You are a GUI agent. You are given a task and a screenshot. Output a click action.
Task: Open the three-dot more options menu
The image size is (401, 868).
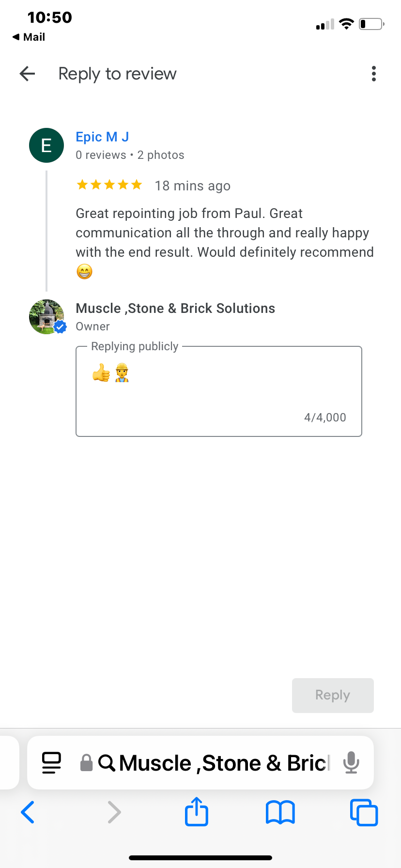(373, 74)
